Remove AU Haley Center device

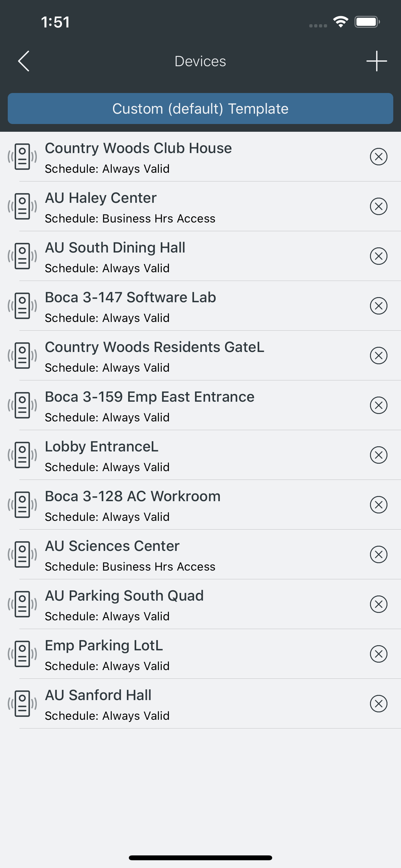(x=378, y=206)
